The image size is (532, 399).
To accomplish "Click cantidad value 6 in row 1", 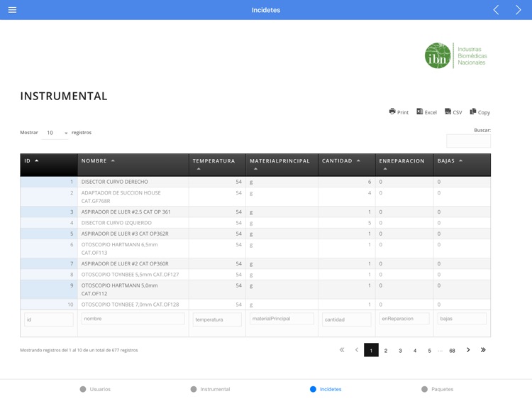I will (x=370, y=182).
